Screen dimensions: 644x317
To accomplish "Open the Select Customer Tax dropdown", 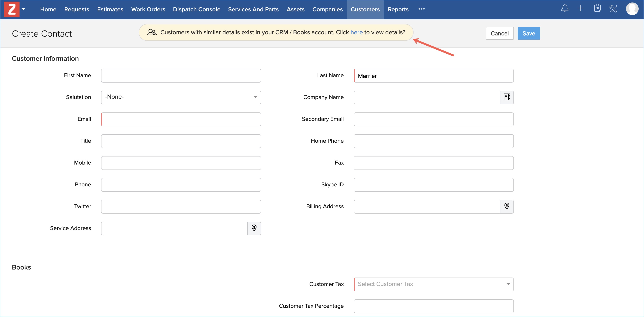I will [433, 284].
